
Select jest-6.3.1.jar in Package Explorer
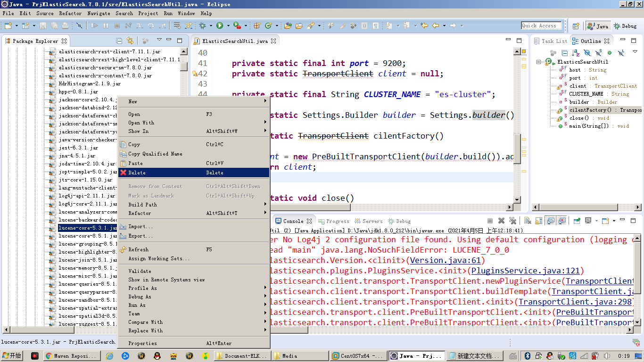pos(78,148)
